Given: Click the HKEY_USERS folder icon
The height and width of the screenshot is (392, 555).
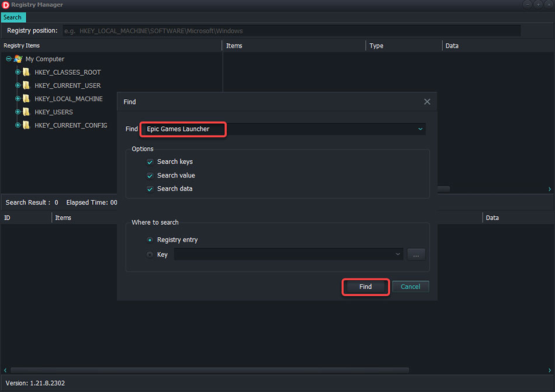Looking at the screenshot, I should point(26,112).
